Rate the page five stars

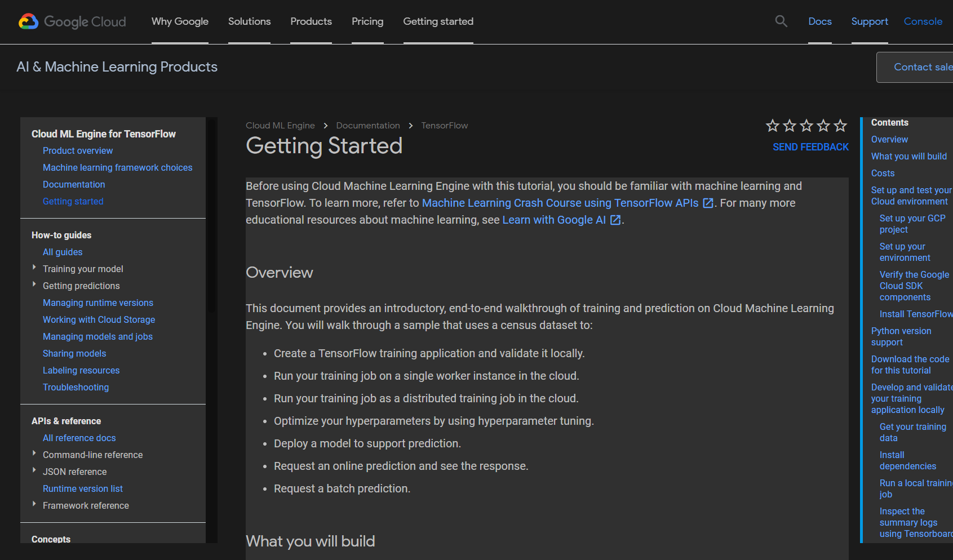840,125
